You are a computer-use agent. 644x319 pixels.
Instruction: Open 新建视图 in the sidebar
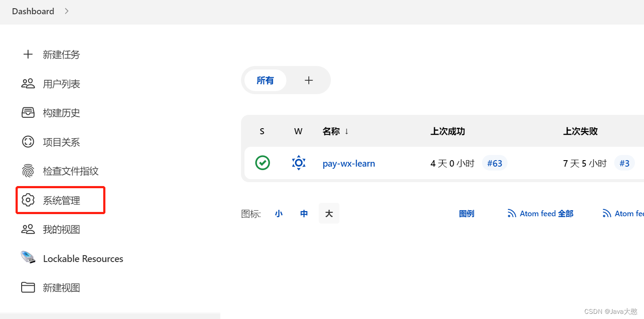pyautogui.click(x=61, y=287)
